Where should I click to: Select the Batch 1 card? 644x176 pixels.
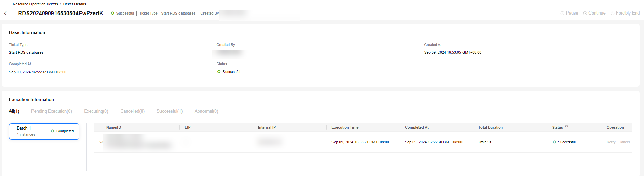[x=44, y=131]
